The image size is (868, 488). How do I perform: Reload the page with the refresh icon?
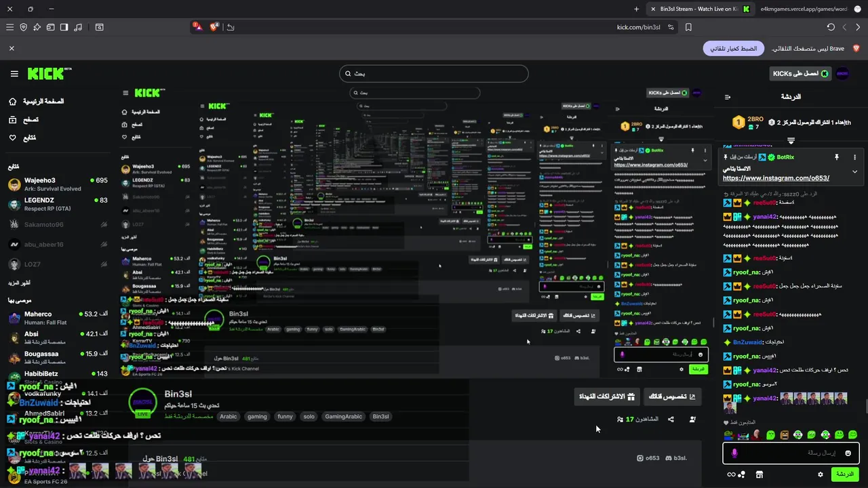(831, 27)
